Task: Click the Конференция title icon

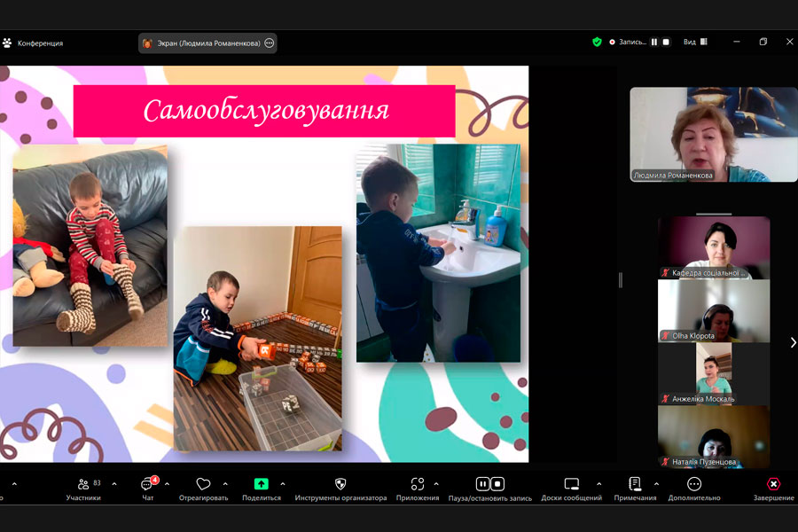Action: 7,43
